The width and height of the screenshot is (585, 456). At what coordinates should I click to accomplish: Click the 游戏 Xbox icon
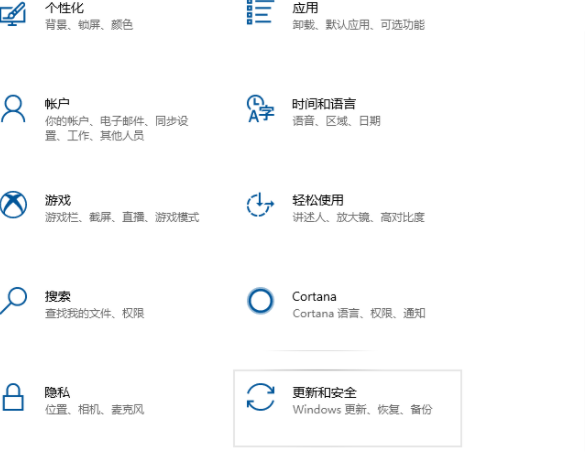pos(13,204)
